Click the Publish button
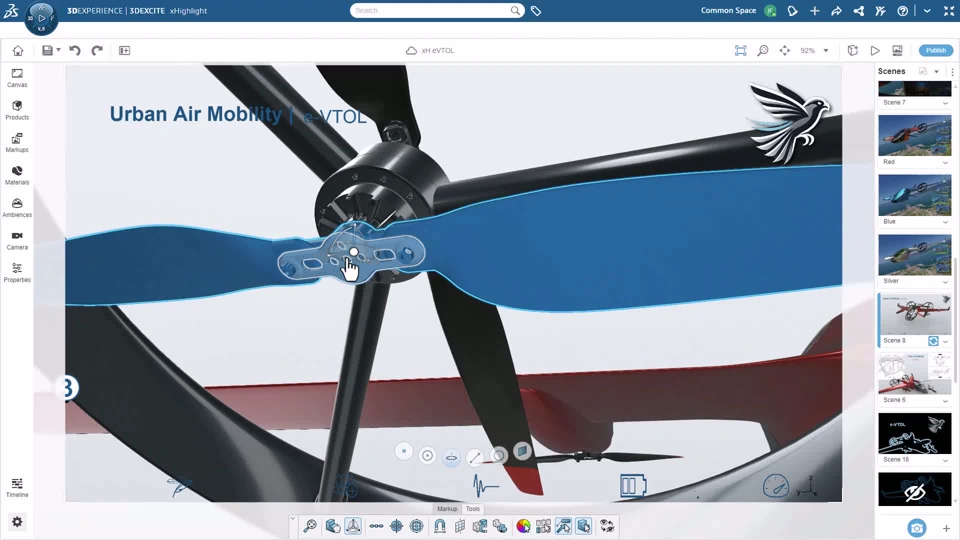Screen dimensions: 960x540 (936, 50)
